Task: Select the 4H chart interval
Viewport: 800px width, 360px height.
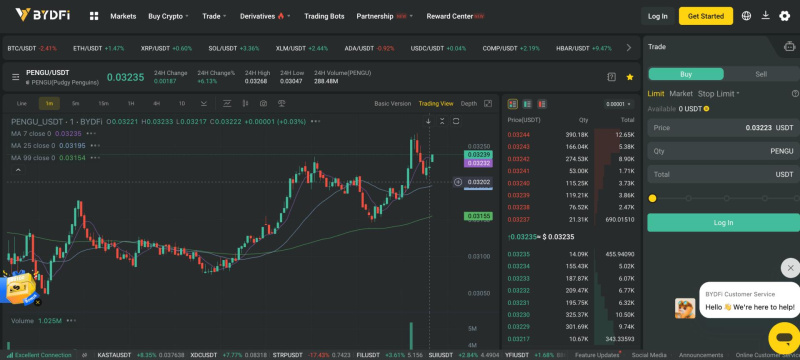Action: (x=156, y=104)
